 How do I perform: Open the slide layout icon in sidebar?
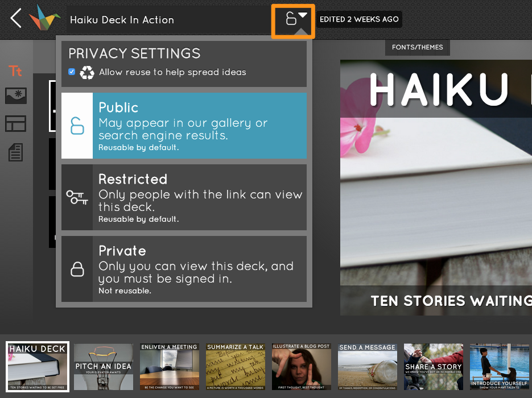pyautogui.click(x=16, y=123)
